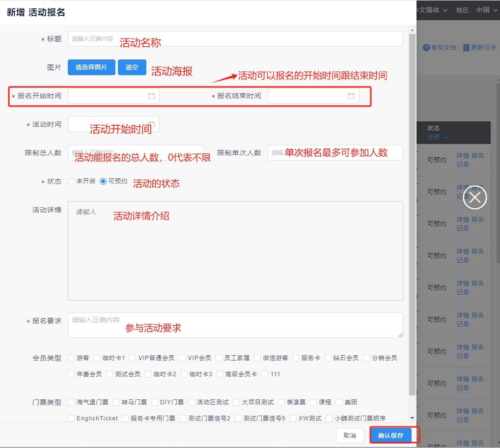Open the 中文简体 language dropdown
The width and height of the screenshot is (500, 448).
tap(431, 10)
